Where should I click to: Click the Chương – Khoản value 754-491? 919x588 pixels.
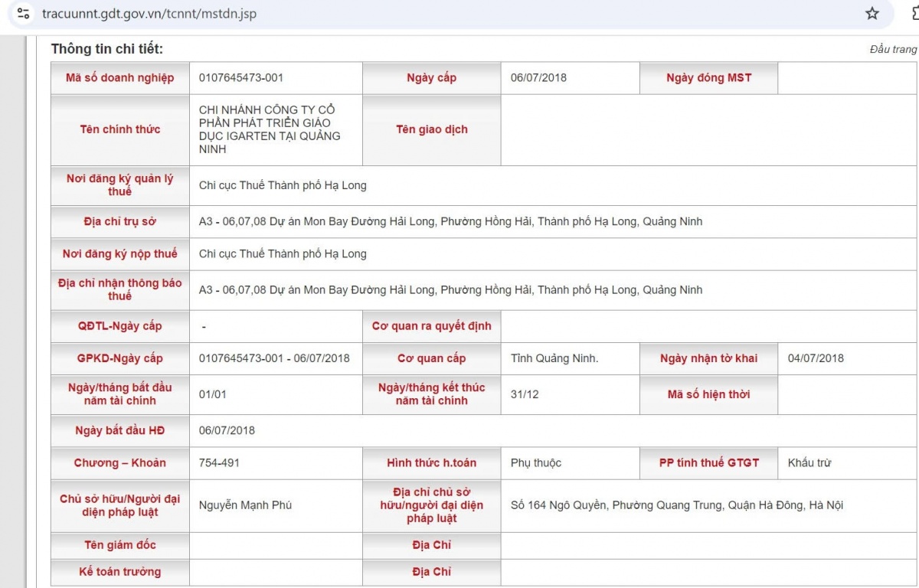[219, 462]
